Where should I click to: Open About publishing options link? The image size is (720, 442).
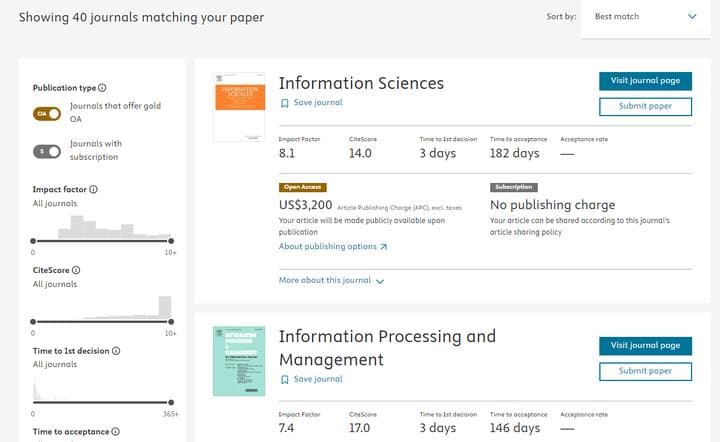point(327,246)
